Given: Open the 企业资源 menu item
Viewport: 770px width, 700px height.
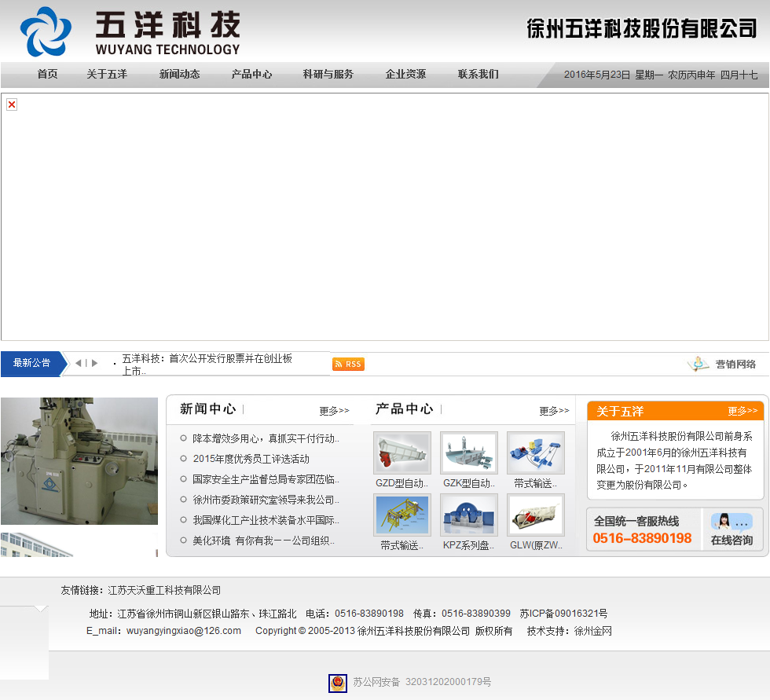Looking at the screenshot, I should pos(405,74).
